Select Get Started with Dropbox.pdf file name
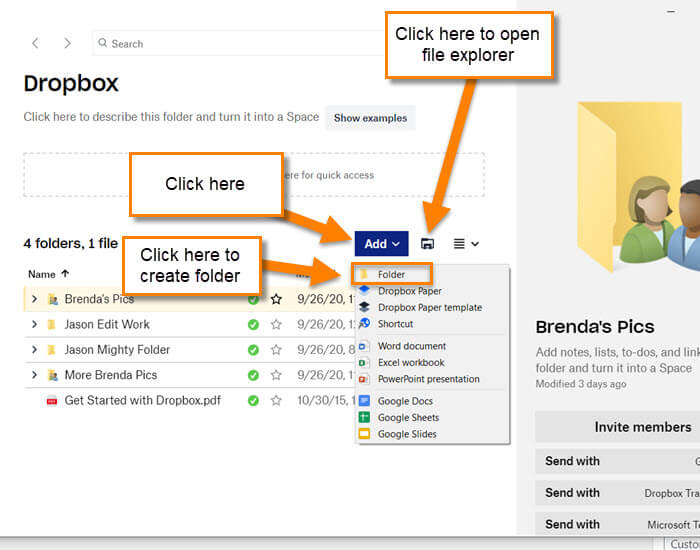The height and width of the screenshot is (550, 700). pos(142,400)
